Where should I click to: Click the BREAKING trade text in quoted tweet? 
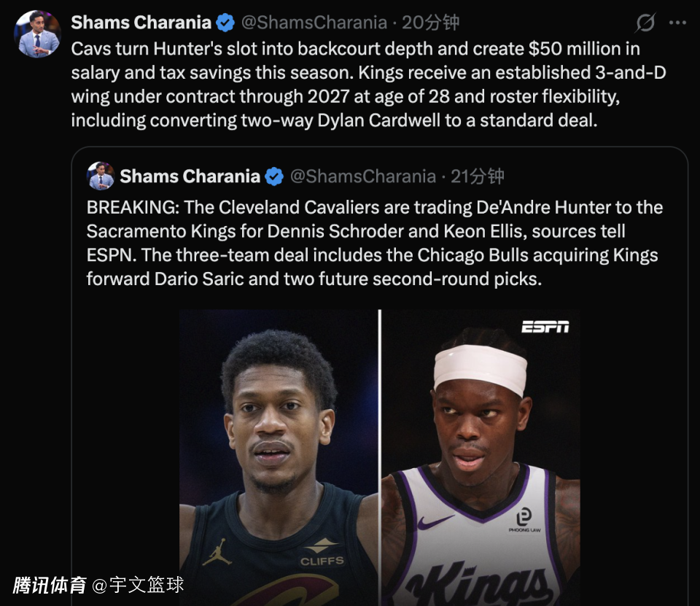tap(375, 243)
